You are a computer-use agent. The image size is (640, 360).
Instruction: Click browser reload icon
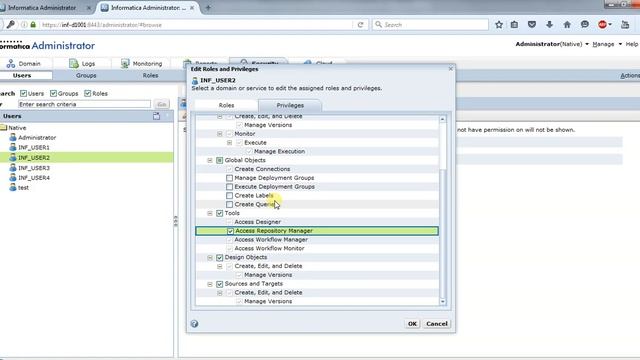click(360, 25)
